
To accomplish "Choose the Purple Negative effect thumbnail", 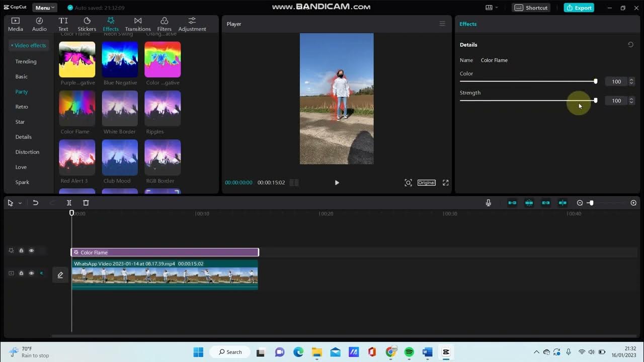I will (77, 59).
